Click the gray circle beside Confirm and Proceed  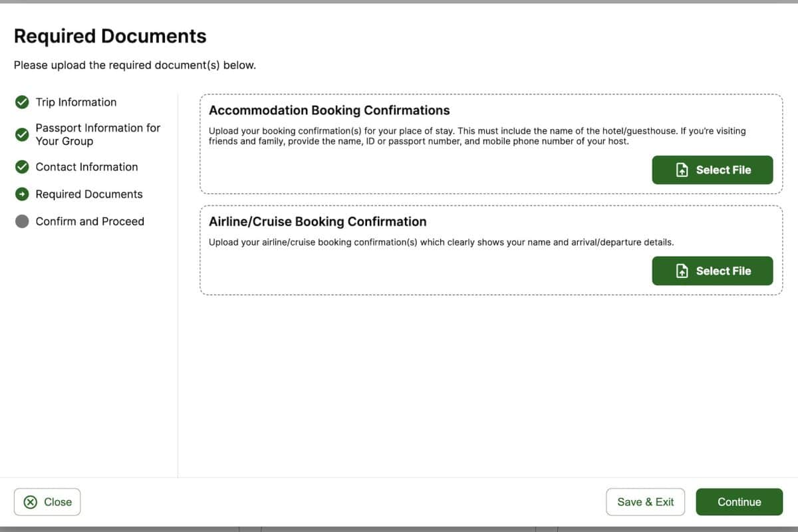(22, 221)
